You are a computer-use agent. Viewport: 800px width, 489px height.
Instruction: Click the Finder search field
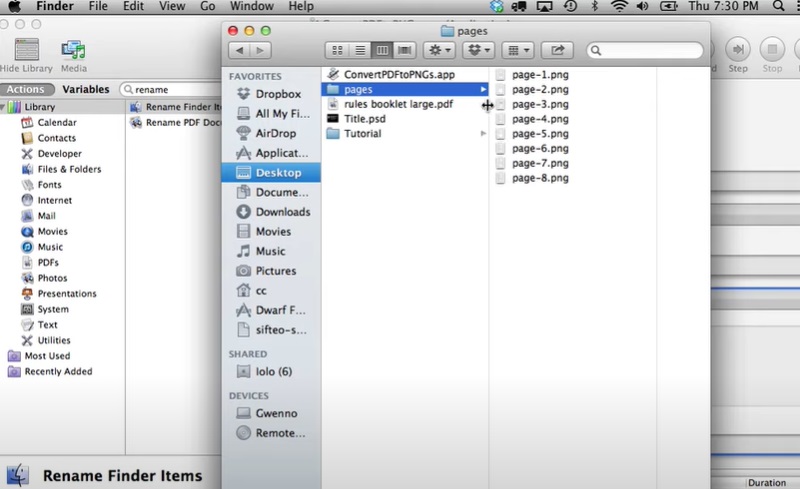[645, 50]
